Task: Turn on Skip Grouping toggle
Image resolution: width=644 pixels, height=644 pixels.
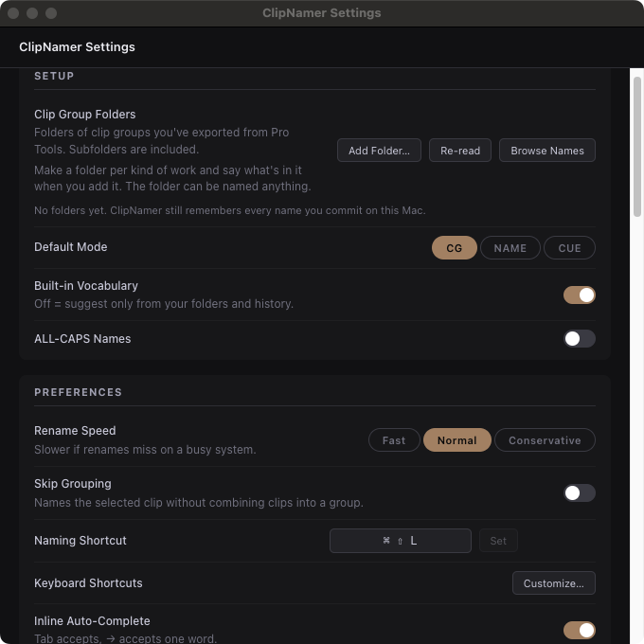Action: point(579,492)
